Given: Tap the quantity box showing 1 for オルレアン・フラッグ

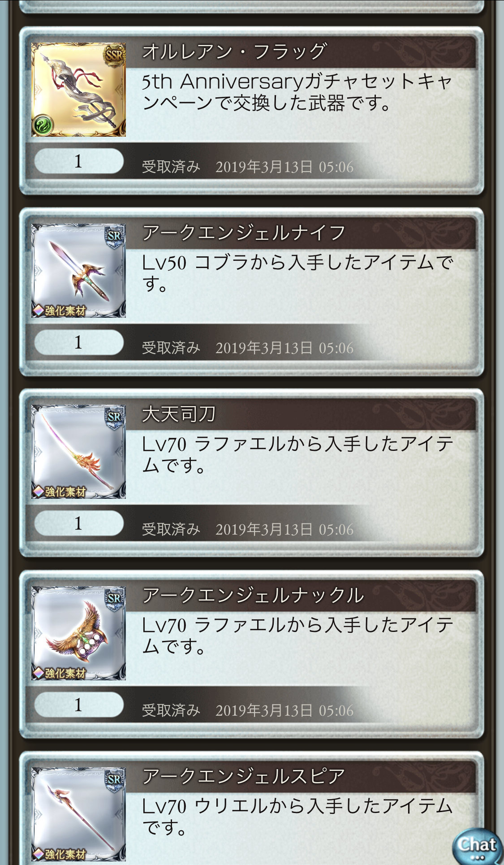Looking at the screenshot, I should point(79,161).
